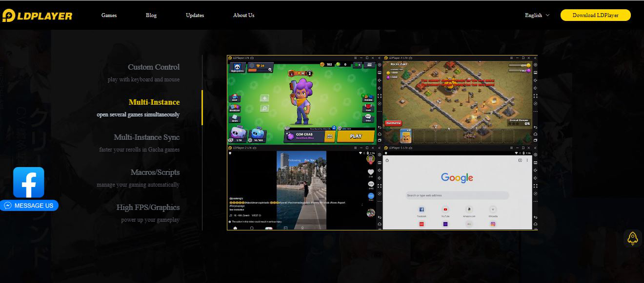Click the Brawl Stars hamburger menu icon
644x283 pixels.
click(370, 65)
